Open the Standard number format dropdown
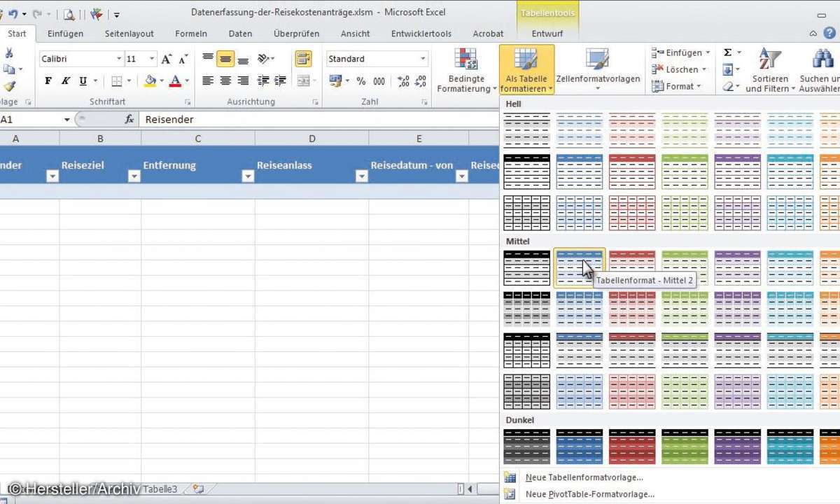Screen dimensions: 840x504 423,59
